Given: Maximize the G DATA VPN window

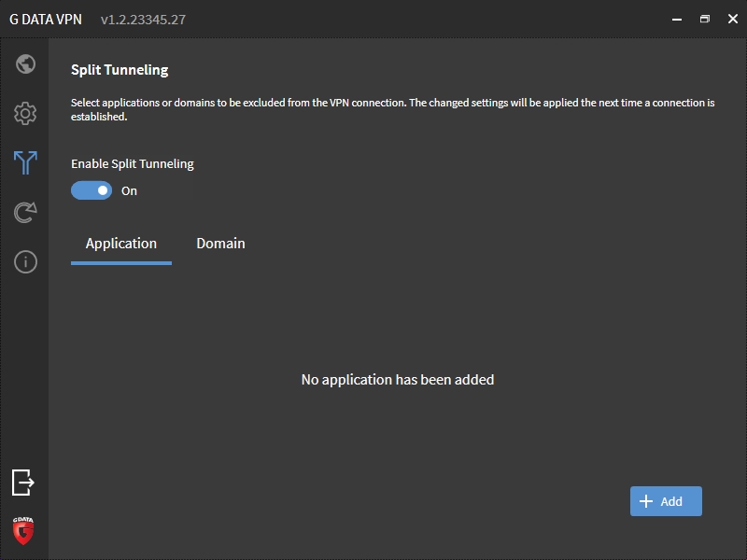Looking at the screenshot, I should 705,19.
